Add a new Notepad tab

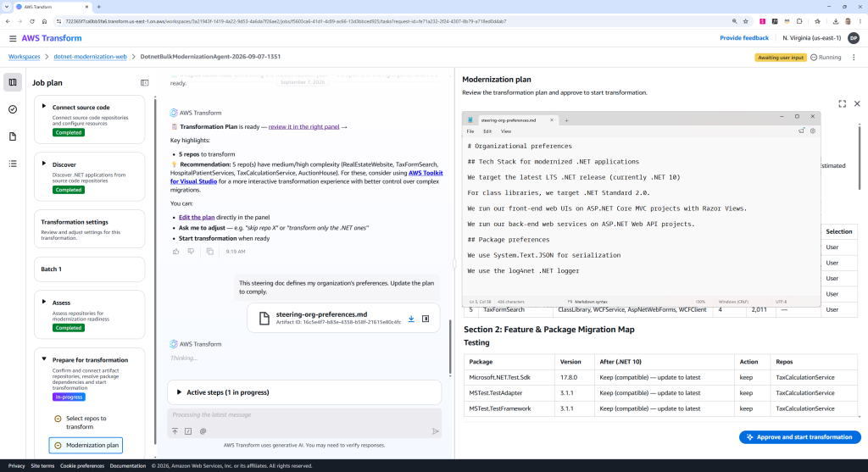coord(566,120)
